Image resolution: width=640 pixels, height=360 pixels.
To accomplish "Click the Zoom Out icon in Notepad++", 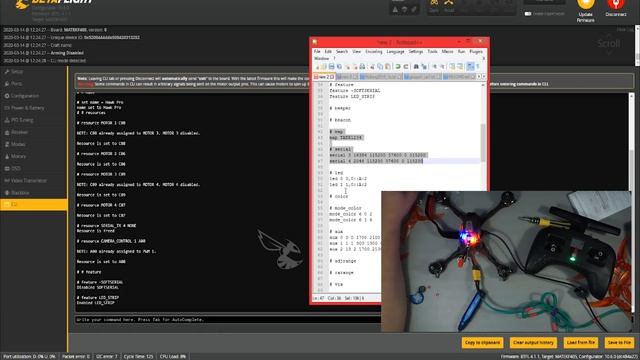I will (442, 67).
